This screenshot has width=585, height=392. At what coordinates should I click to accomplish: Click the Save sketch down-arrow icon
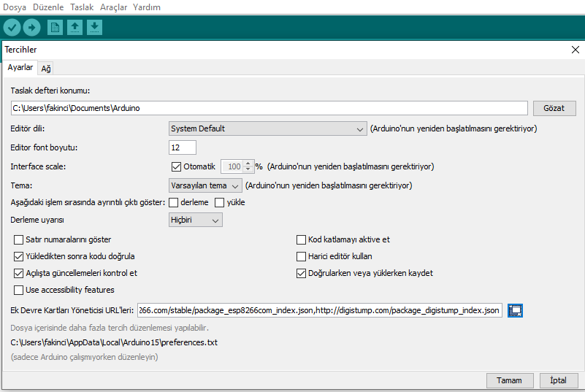coord(94,28)
